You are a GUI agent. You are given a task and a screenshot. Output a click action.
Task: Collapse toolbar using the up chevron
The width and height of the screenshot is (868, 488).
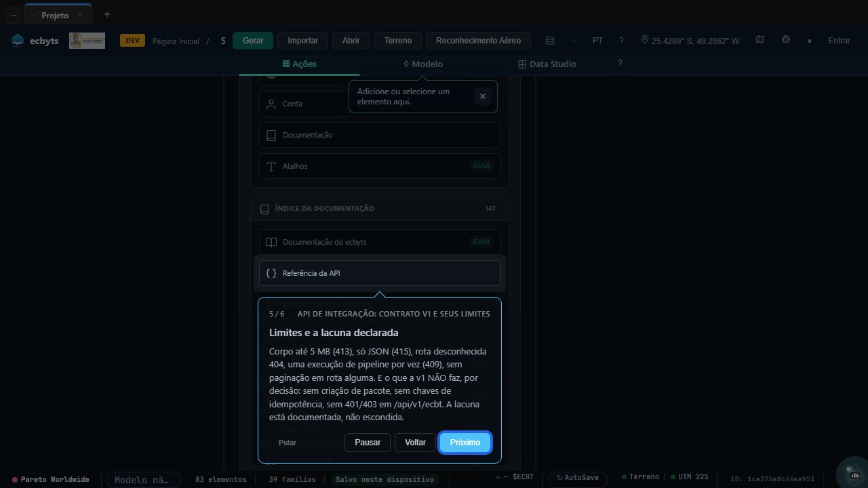pos(574,41)
